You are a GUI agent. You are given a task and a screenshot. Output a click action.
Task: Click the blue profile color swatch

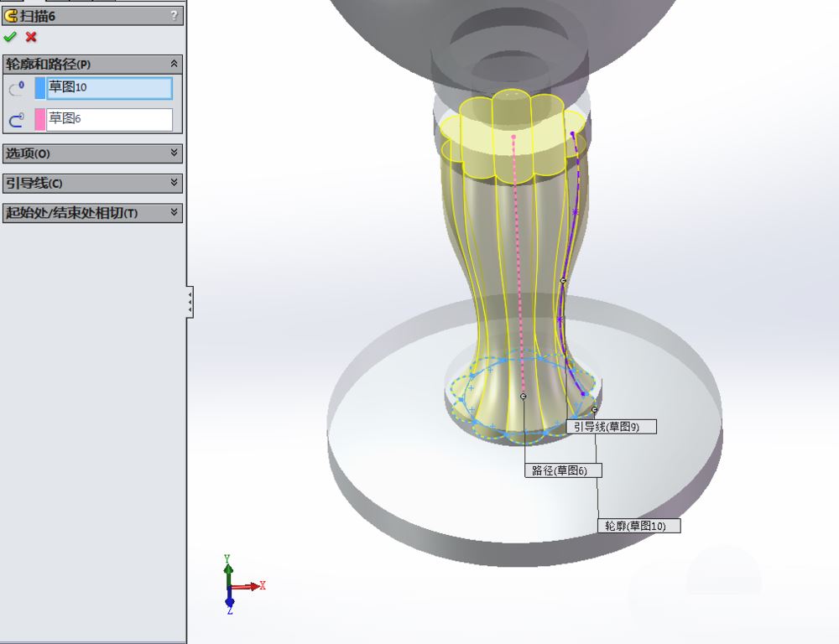click(40, 88)
